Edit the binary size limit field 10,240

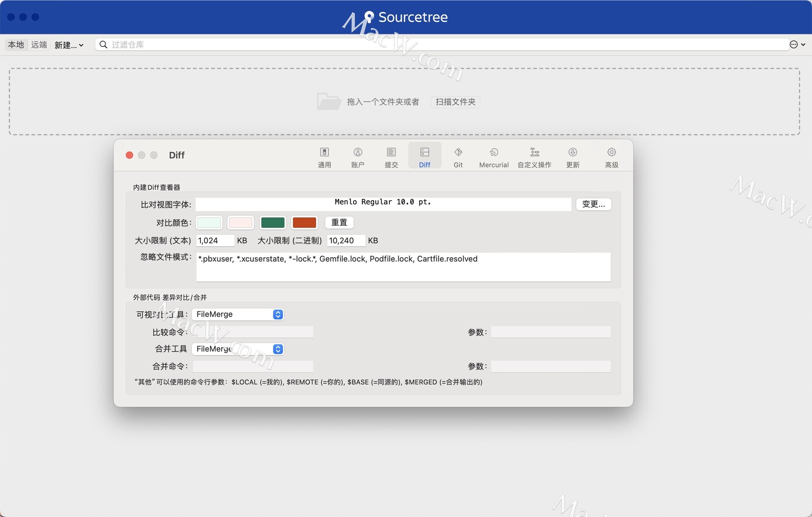click(346, 241)
